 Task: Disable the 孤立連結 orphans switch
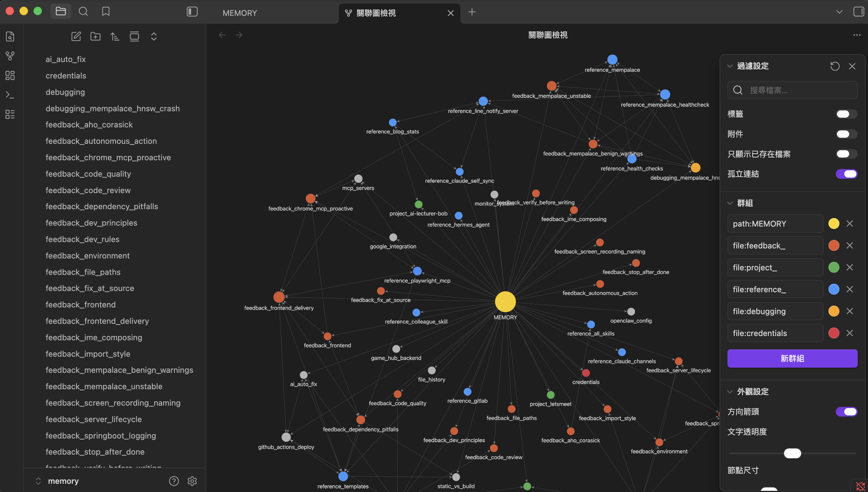tap(846, 174)
